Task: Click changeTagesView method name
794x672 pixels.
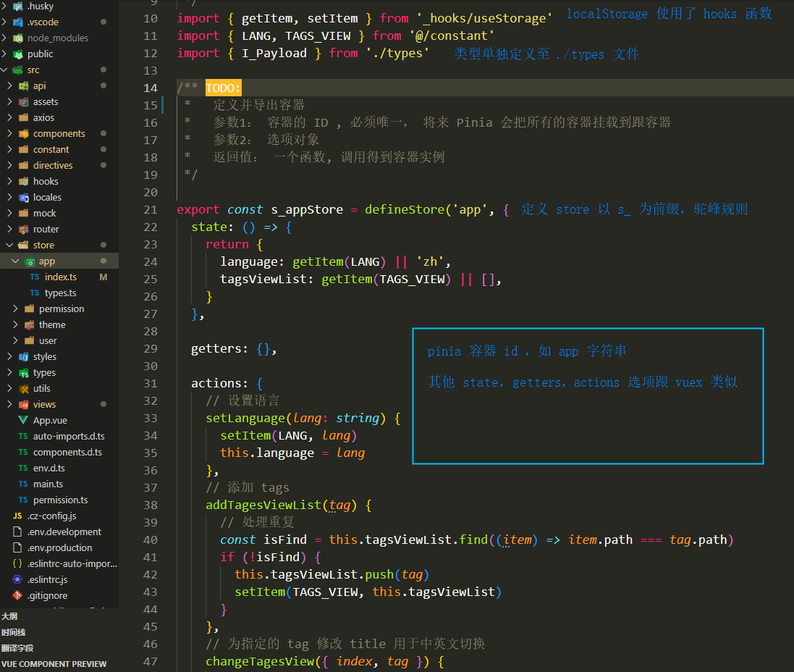Action: click(x=261, y=661)
